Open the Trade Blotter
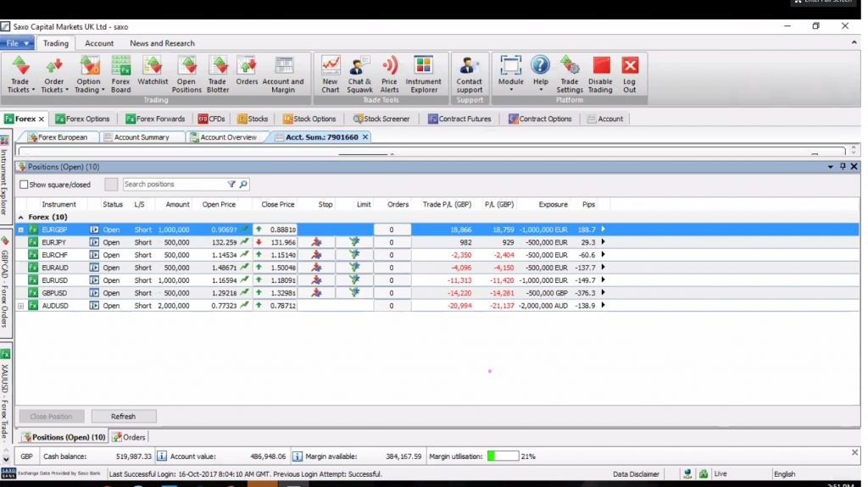The width and height of the screenshot is (868, 487). 218,75
